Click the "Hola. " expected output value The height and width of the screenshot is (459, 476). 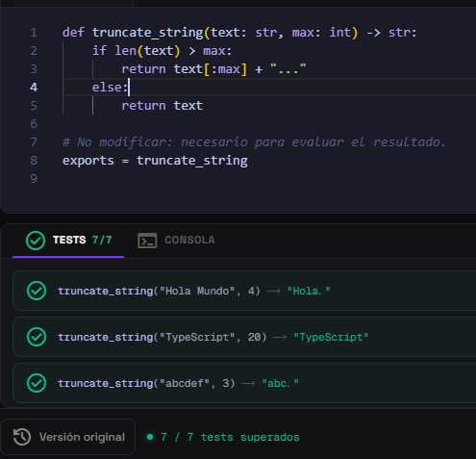point(309,291)
